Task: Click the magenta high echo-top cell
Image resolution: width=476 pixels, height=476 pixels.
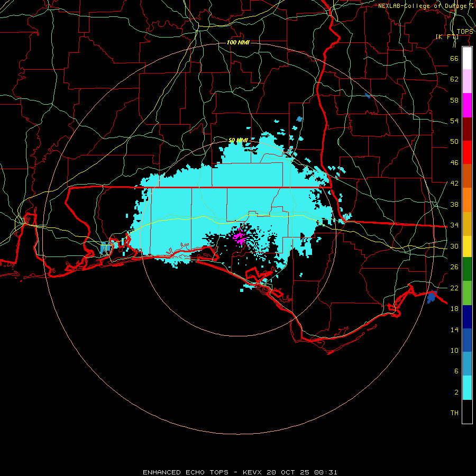Action: coord(240,237)
